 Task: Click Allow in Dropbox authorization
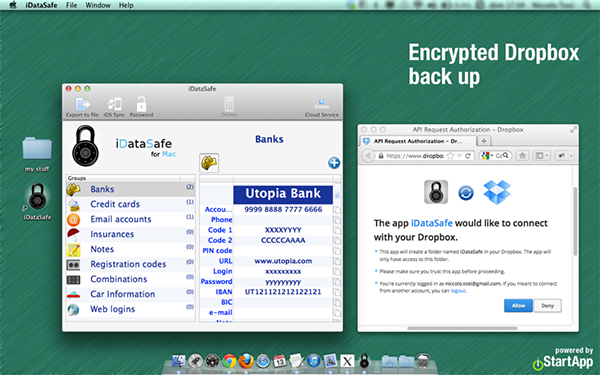518,305
